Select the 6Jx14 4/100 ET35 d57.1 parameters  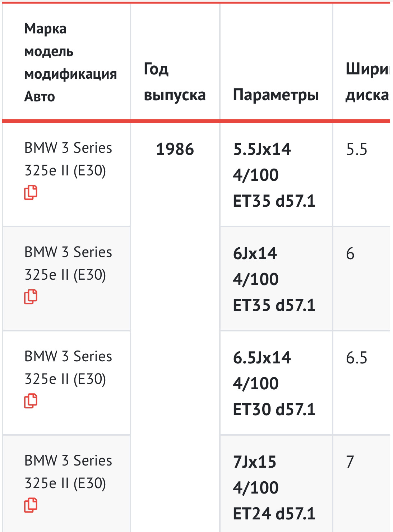[x=274, y=279]
